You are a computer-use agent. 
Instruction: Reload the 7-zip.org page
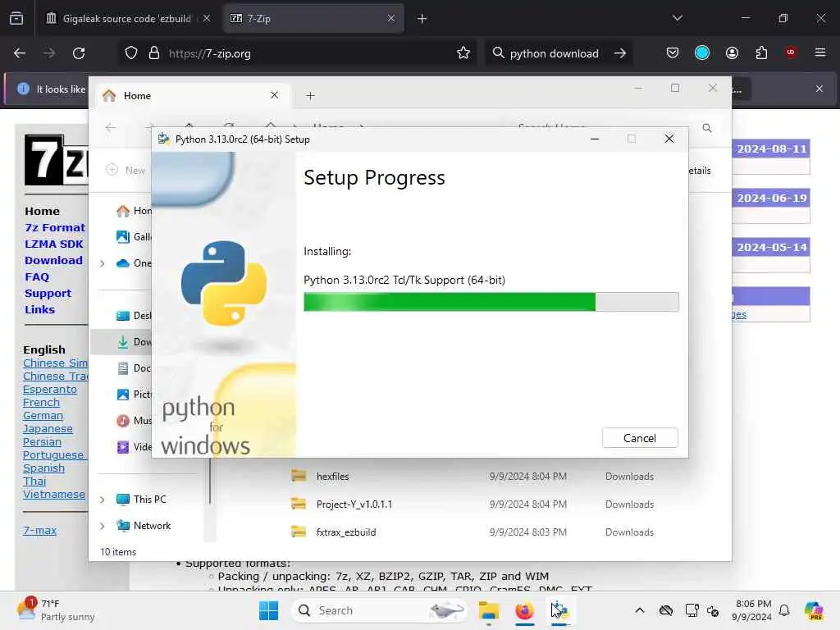pyautogui.click(x=79, y=53)
